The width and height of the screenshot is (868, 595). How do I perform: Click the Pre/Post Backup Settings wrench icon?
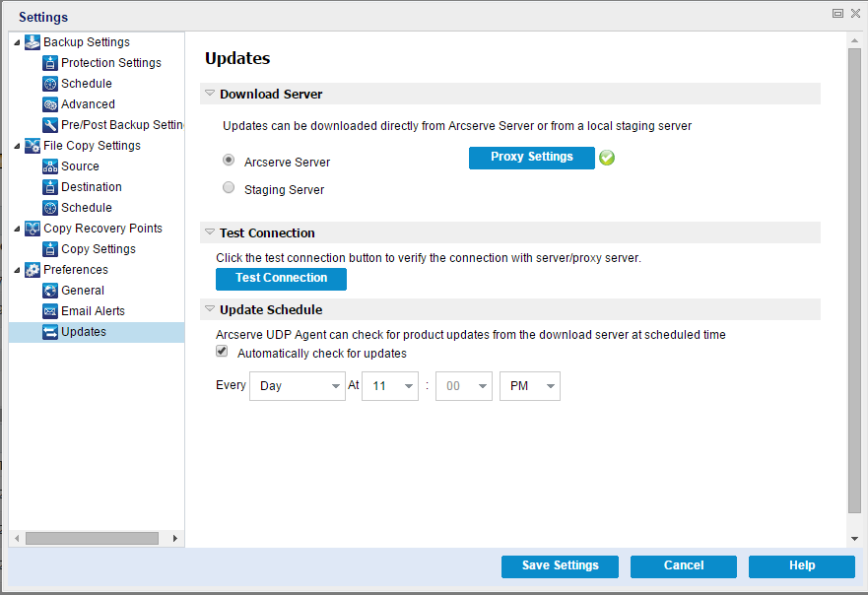tap(48, 124)
